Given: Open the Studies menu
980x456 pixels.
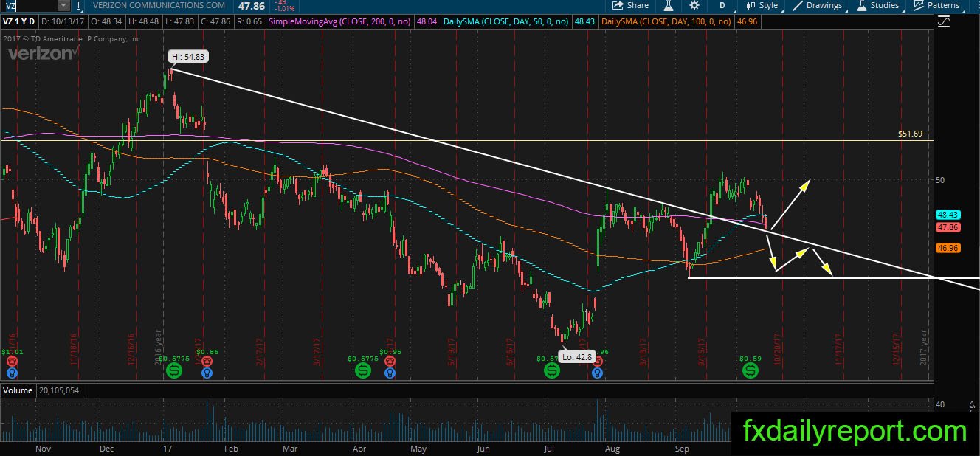Looking at the screenshot, I should (877, 5).
